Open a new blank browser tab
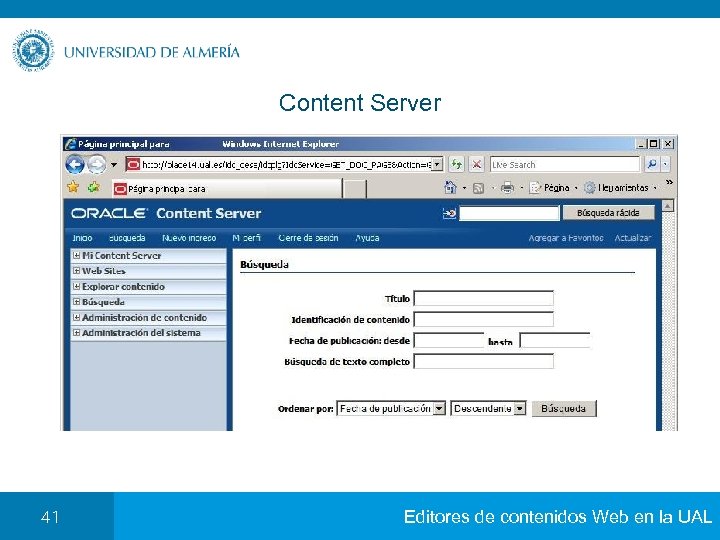This screenshot has width=720, height=540. 354,189
